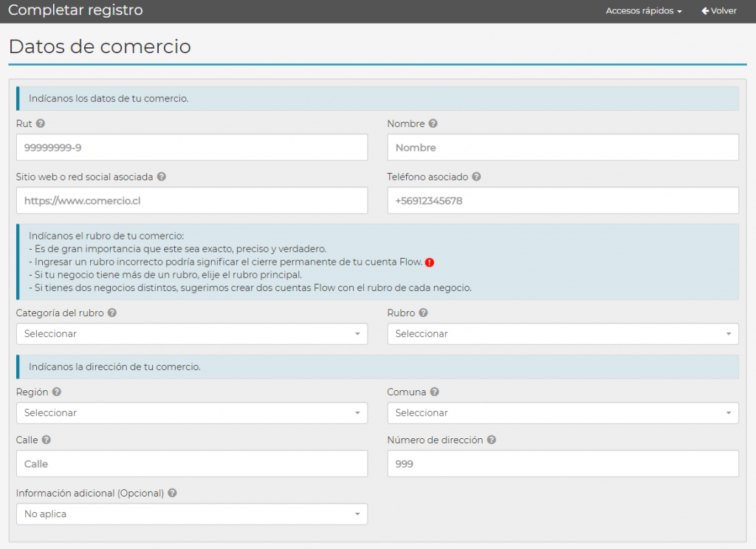Click into the Calle input field

coord(192,463)
